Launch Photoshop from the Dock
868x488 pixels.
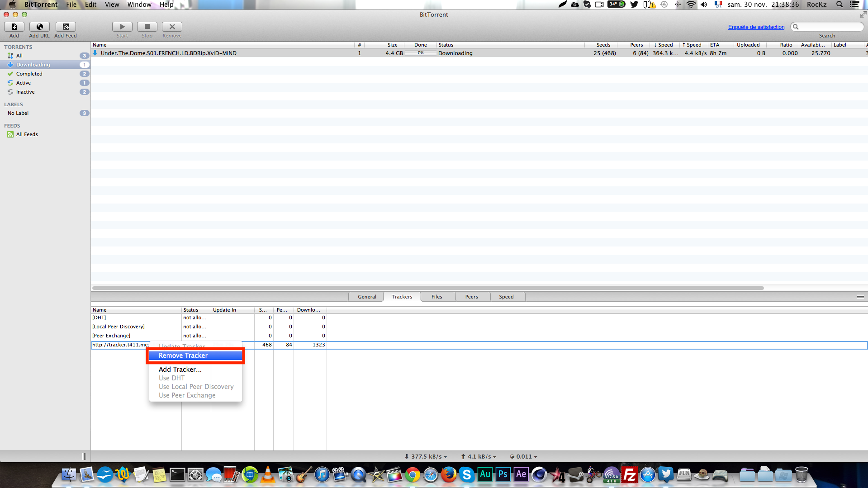pyautogui.click(x=503, y=474)
